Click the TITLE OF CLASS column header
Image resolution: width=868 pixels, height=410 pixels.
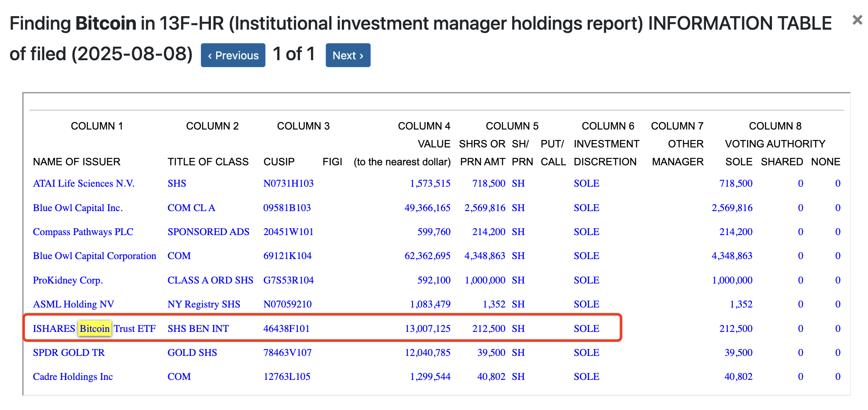click(x=208, y=162)
